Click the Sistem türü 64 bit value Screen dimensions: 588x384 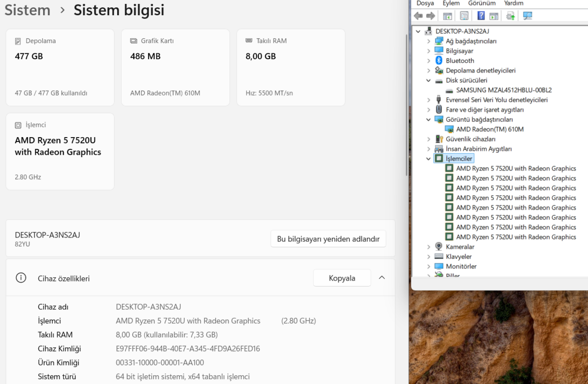[183, 377]
